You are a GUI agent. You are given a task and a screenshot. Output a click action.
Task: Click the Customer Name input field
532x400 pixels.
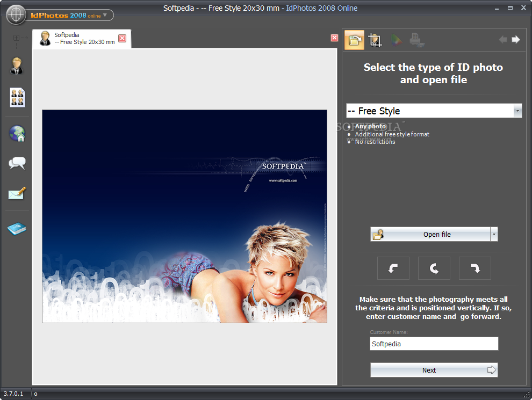[x=434, y=344]
